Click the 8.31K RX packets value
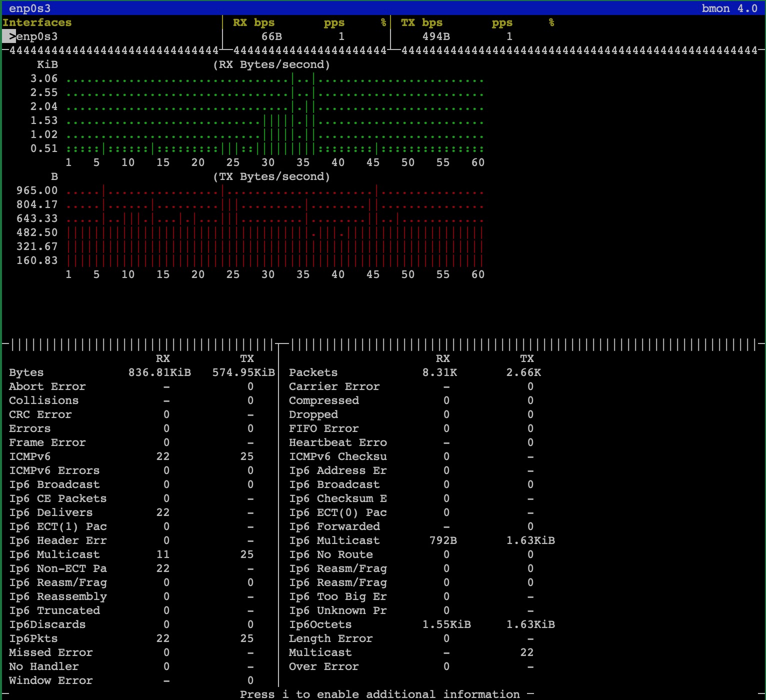This screenshot has width=766, height=700. [x=439, y=372]
